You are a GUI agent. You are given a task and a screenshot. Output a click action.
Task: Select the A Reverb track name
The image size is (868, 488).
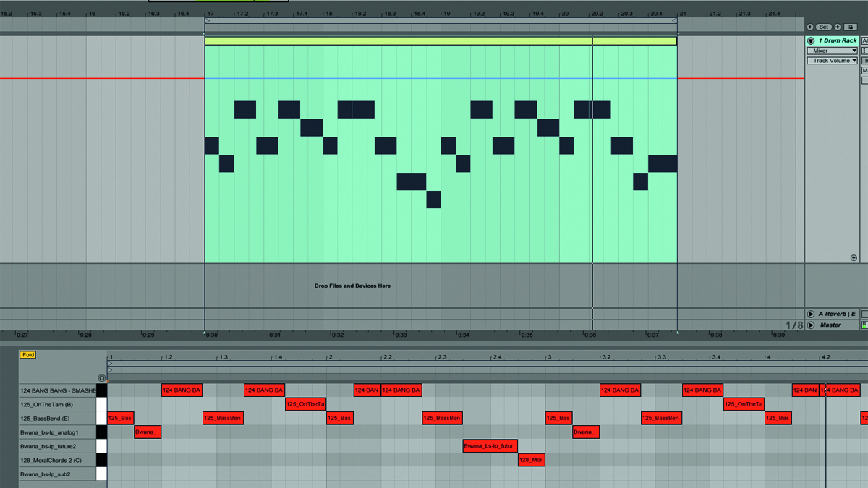click(x=838, y=314)
